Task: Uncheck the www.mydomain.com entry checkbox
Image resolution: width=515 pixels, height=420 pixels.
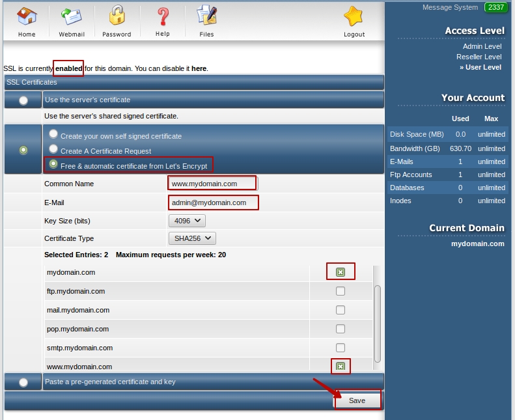Action: (x=341, y=367)
